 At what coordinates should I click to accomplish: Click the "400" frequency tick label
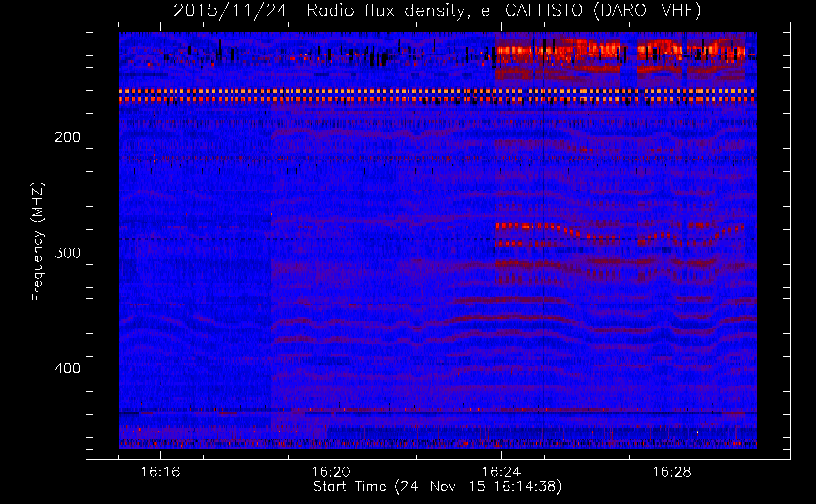(x=68, y=368)
